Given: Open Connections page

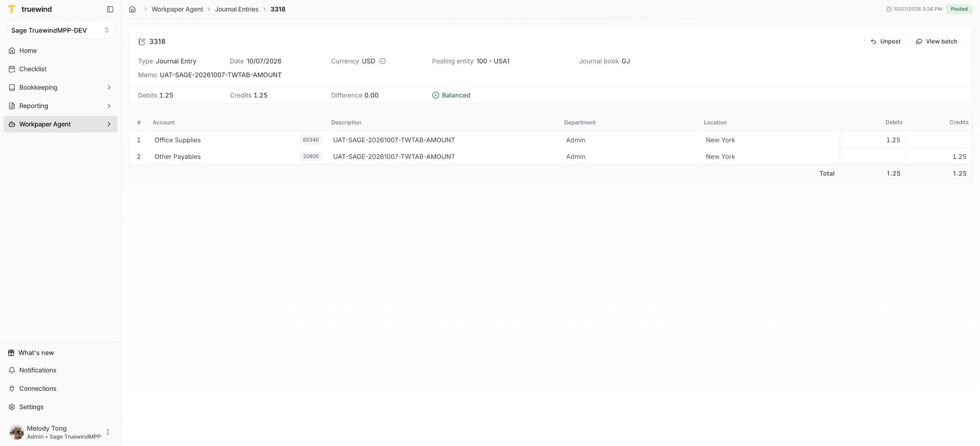Looking at the screenshot, I should coord(60,389).
